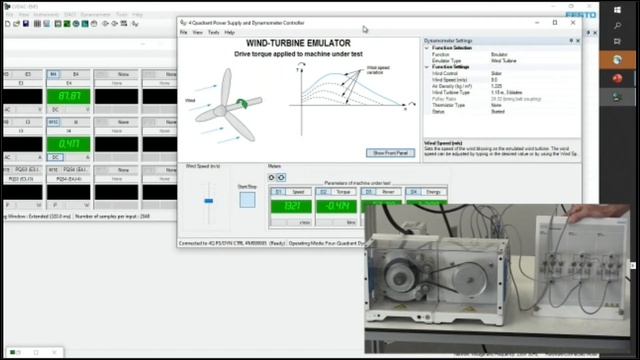Open View menu in Dynamometer Controller window
Viewport: 640px width, 360px height.
tap(198, 32)
